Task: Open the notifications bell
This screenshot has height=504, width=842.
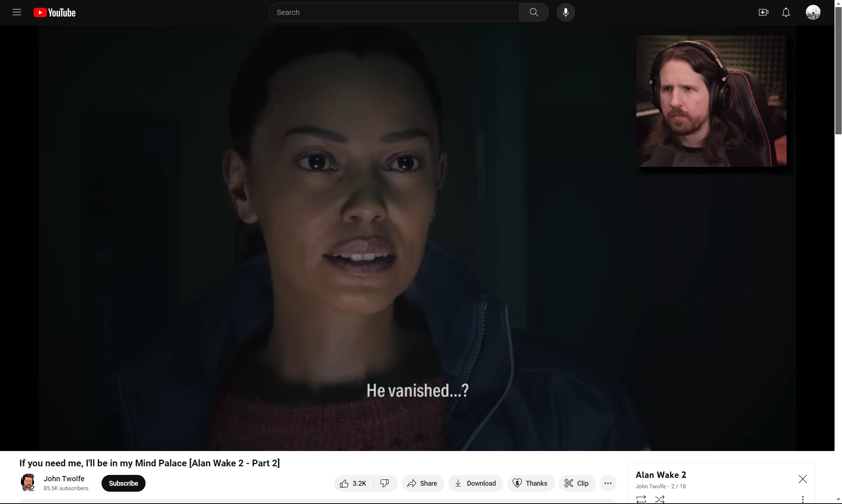Action: pos(786,12)
